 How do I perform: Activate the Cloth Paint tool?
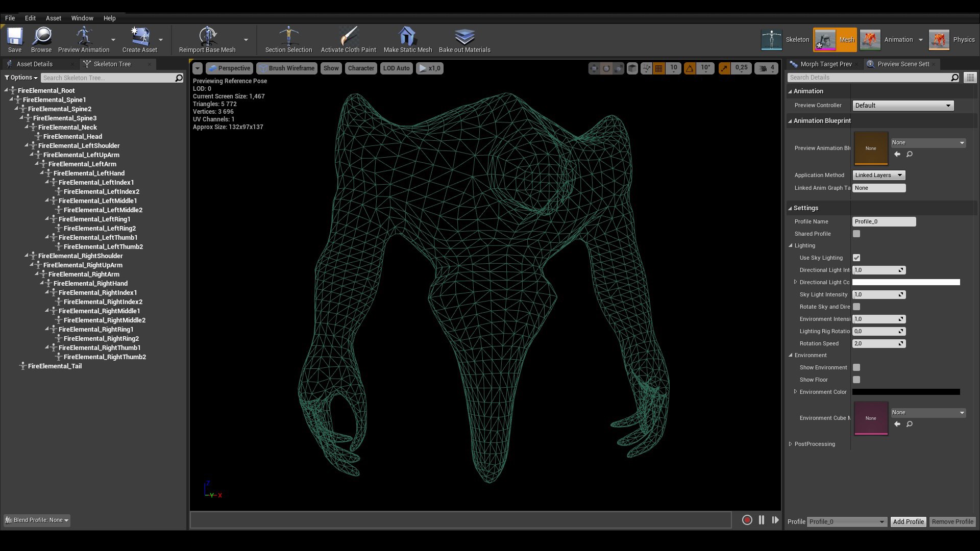[348, 37]
